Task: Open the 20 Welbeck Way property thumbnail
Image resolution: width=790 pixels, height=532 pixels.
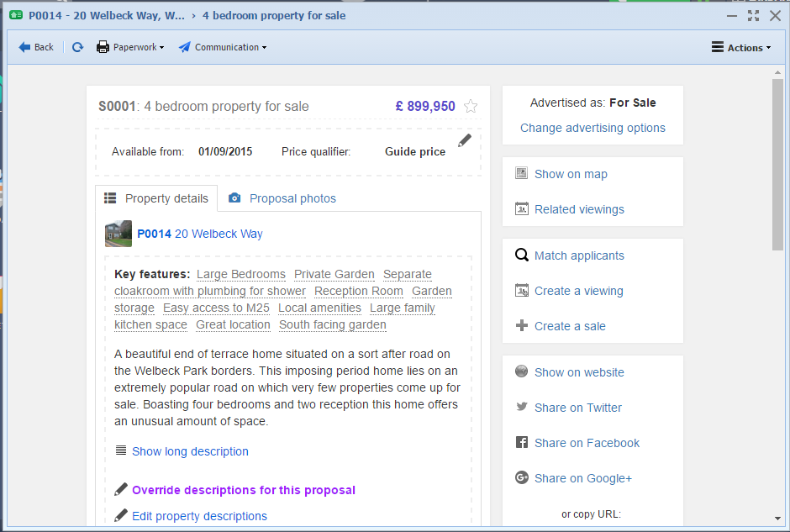Action: click(x=118, y=234)
